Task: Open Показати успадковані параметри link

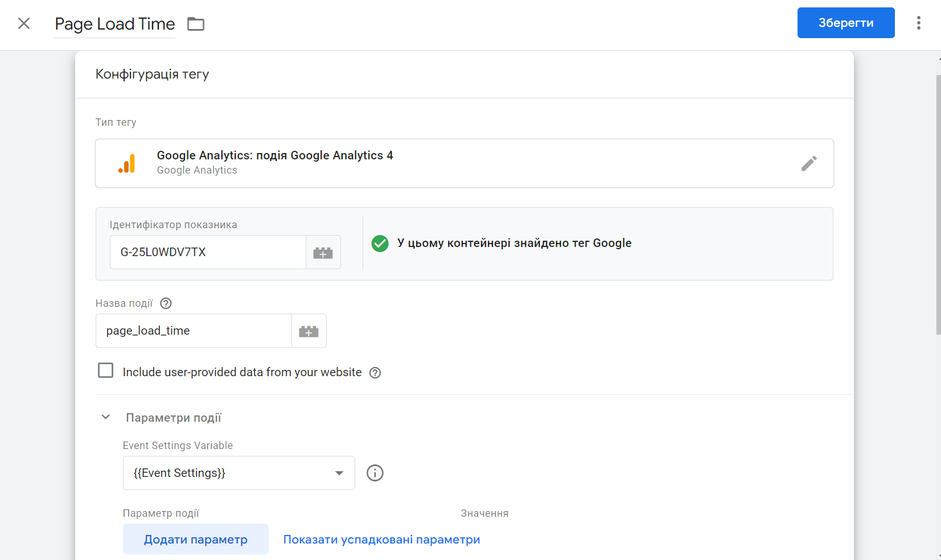Action: tap(381, 539)
